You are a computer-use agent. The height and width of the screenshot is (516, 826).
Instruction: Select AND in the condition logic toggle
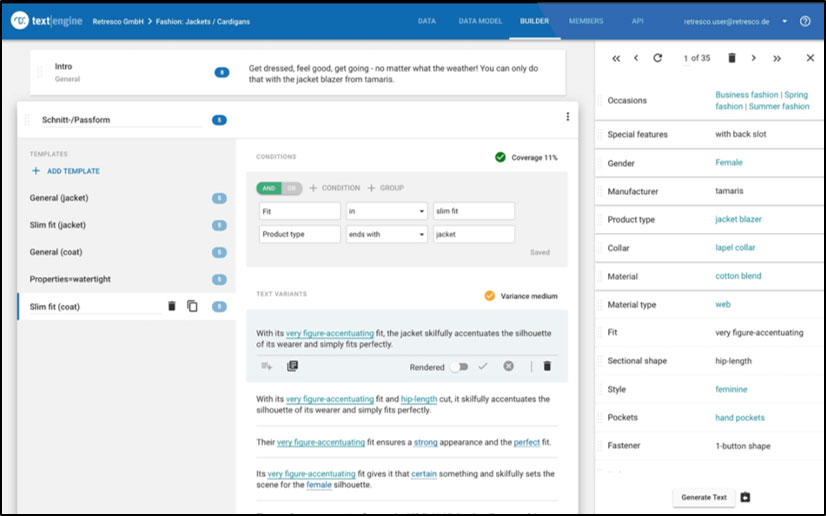(x=269, y=188)
